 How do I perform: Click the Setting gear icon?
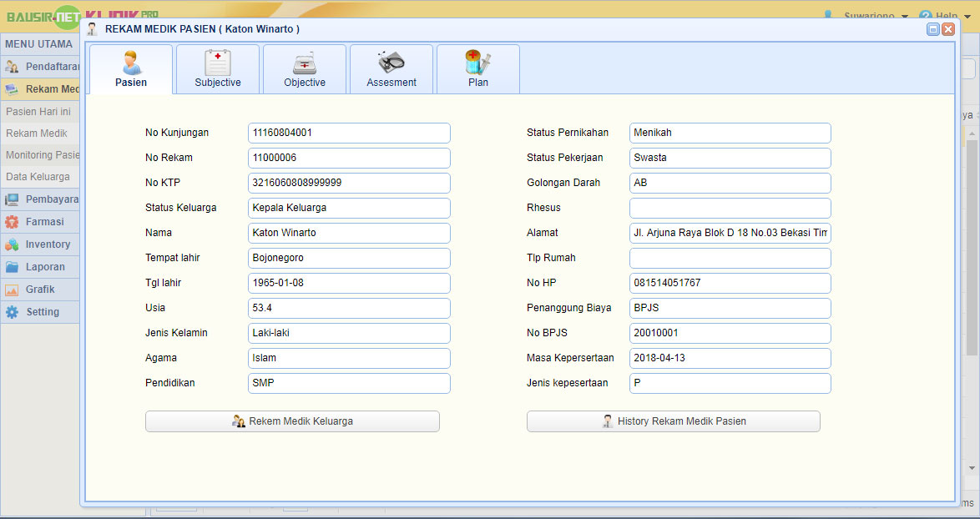(12, 312)
